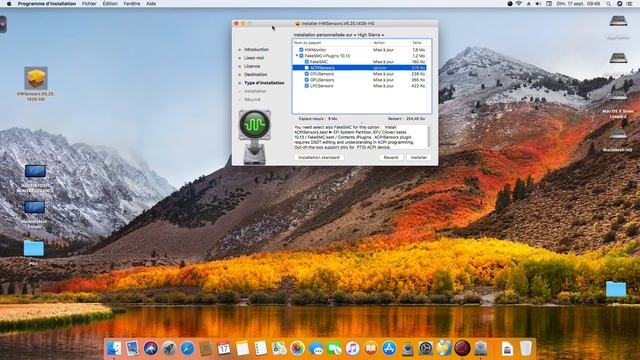640x360 pixels.
Task: Click the Installation standard button
Action: pos(319,158)
